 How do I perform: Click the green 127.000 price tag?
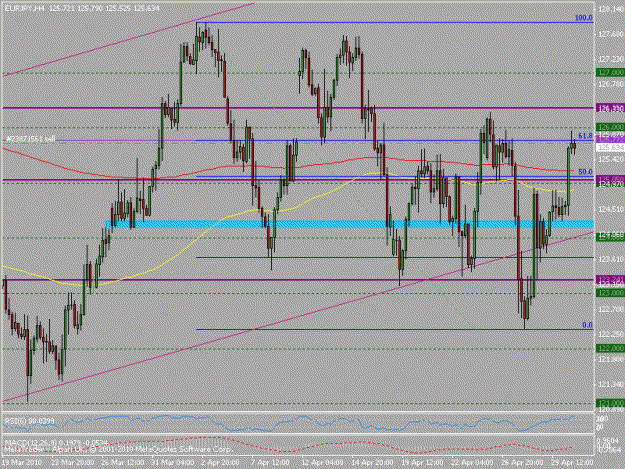610,73
